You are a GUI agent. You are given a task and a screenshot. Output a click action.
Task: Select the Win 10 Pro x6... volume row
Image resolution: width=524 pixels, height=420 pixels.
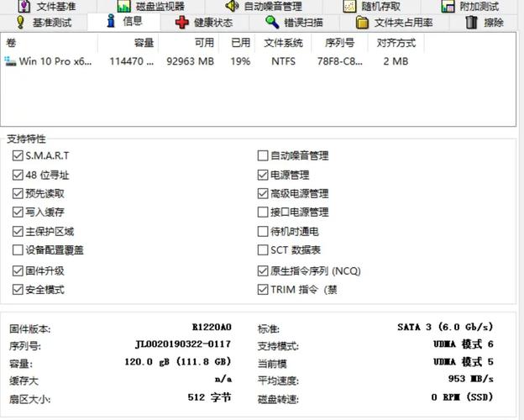pyautogui.click(x=212, y=61)
